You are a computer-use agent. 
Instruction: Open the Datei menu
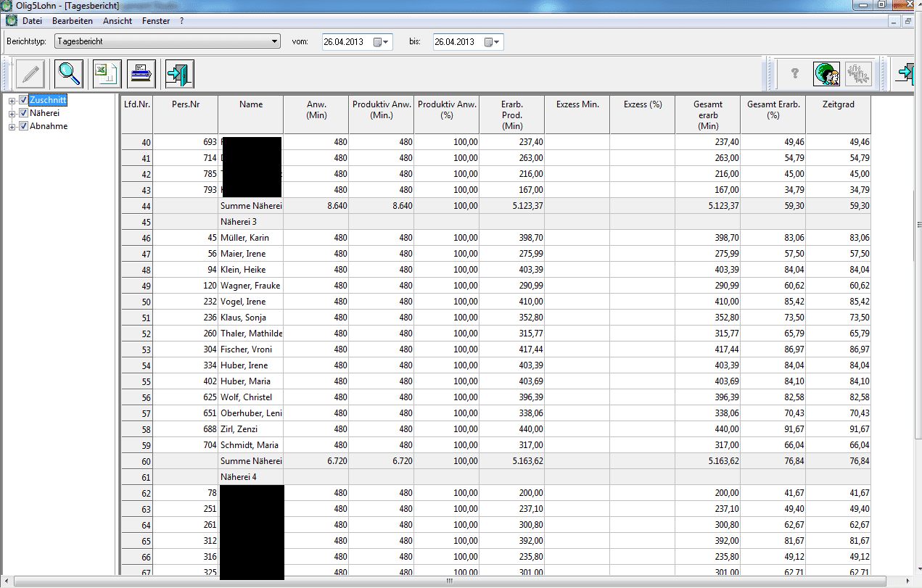(32, 21)
